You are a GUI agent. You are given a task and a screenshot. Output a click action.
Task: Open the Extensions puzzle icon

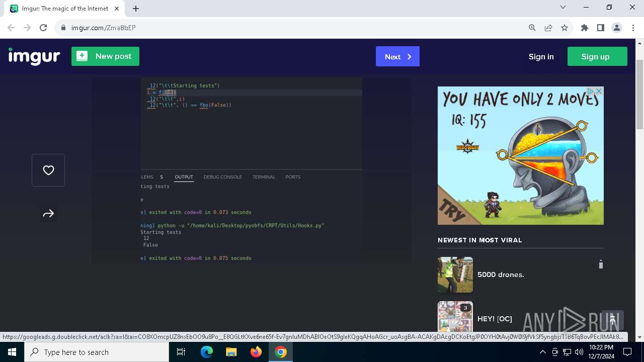click(585, 28)
